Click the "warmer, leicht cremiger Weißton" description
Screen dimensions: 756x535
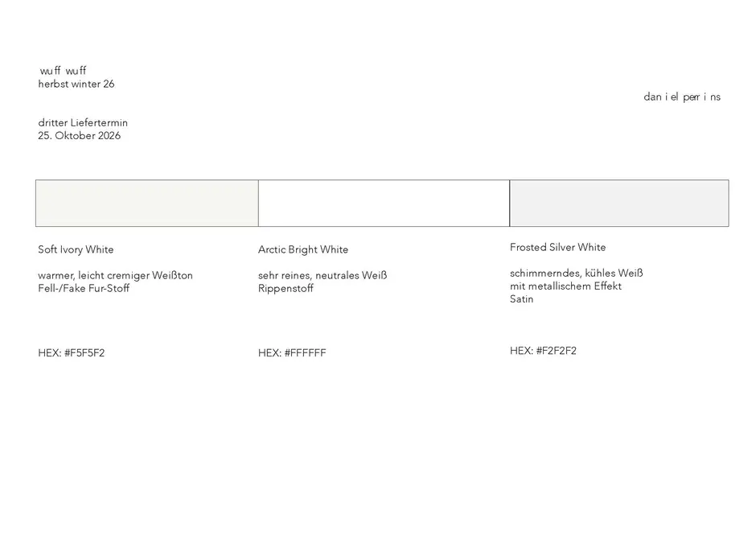[115, 275]
